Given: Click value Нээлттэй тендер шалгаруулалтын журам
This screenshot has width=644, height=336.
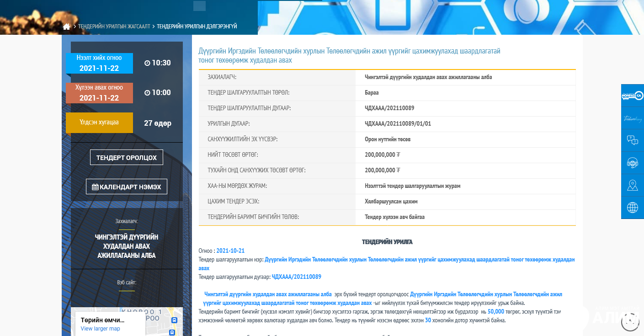Looking at the screenshot, I should [412, 186].
